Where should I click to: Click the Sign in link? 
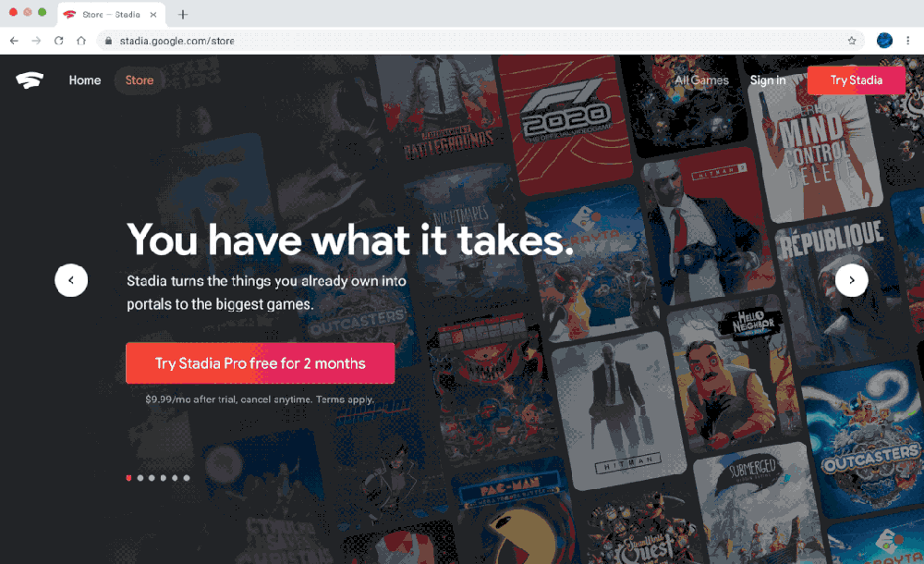[767, 80]
